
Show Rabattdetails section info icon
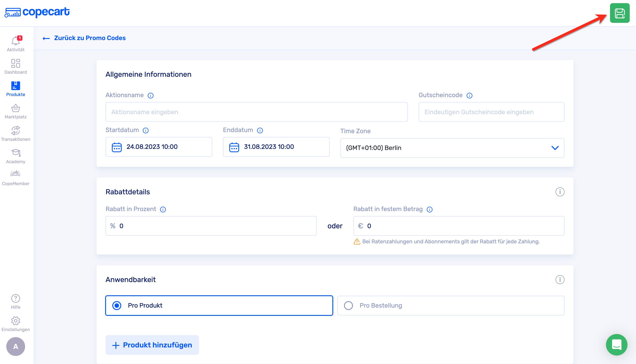560,192
